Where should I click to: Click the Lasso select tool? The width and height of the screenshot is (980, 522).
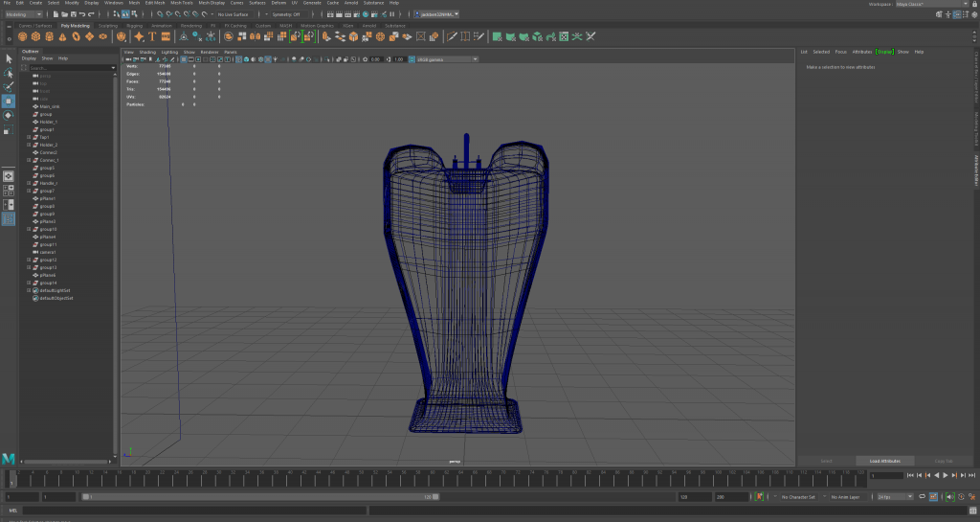[9, 73]
